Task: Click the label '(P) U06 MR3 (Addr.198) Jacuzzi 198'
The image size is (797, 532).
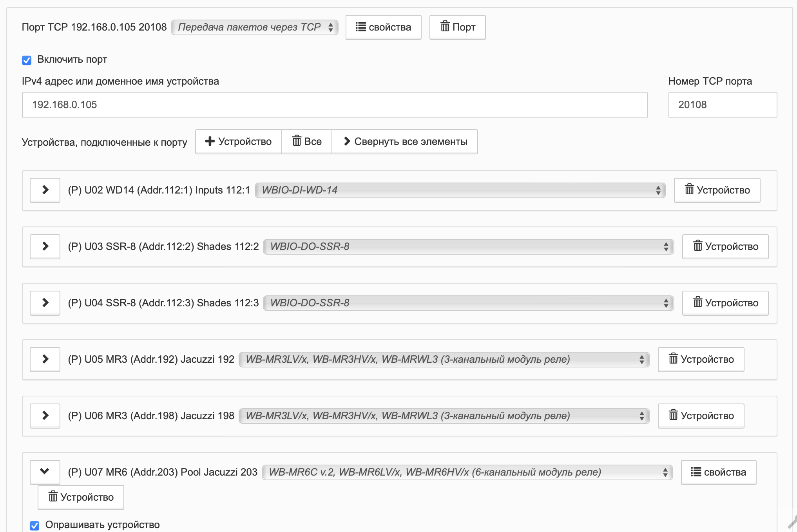Action: click(x=151, y=416)
